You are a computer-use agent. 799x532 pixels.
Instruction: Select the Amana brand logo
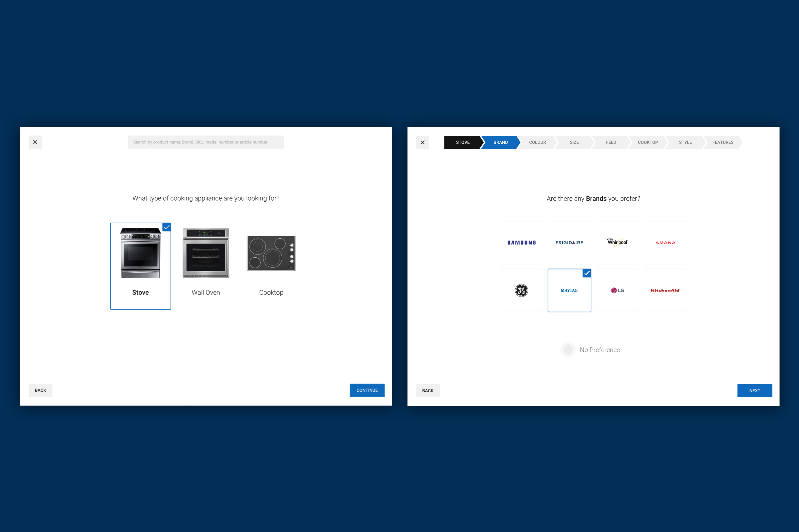665,243
